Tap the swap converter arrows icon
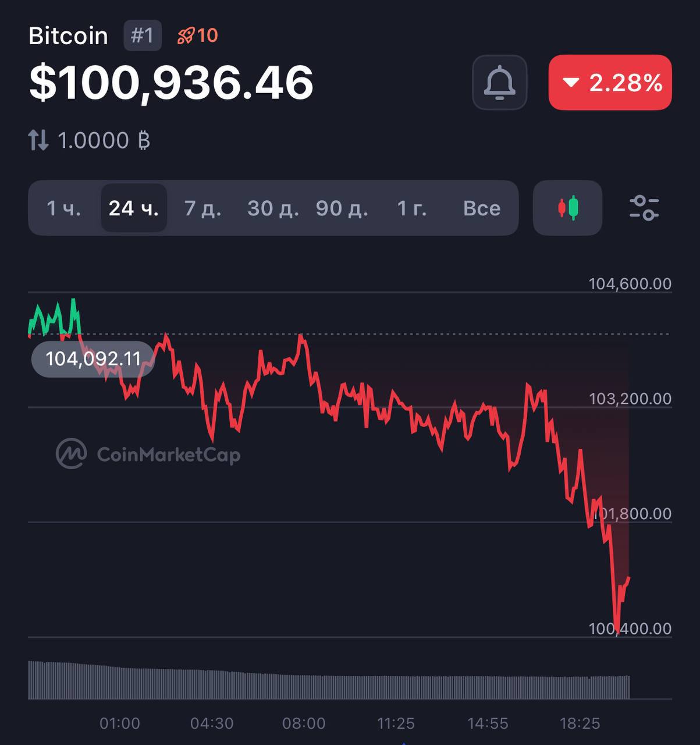Screen dimensions: 700x745 (x=38, y=140)
